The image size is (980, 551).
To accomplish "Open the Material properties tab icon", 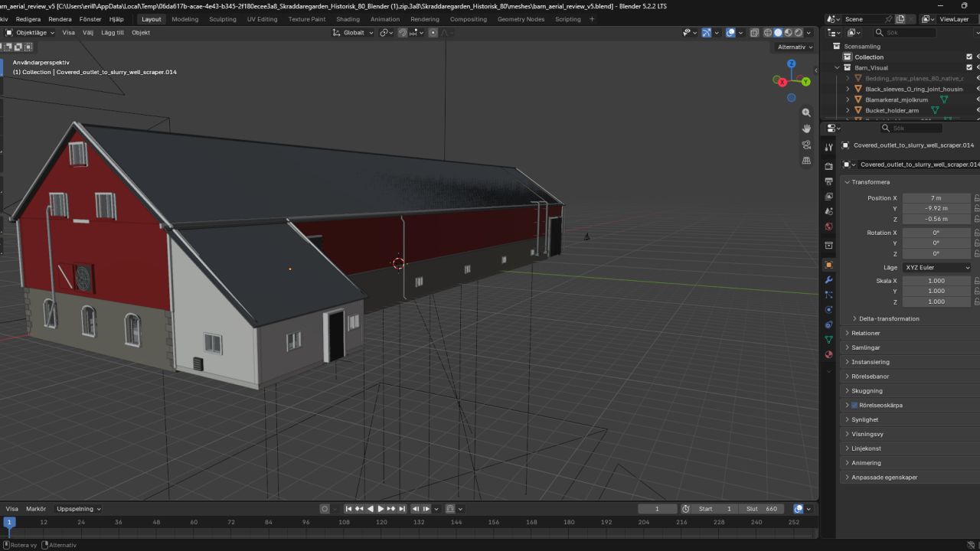I will 828,354.
